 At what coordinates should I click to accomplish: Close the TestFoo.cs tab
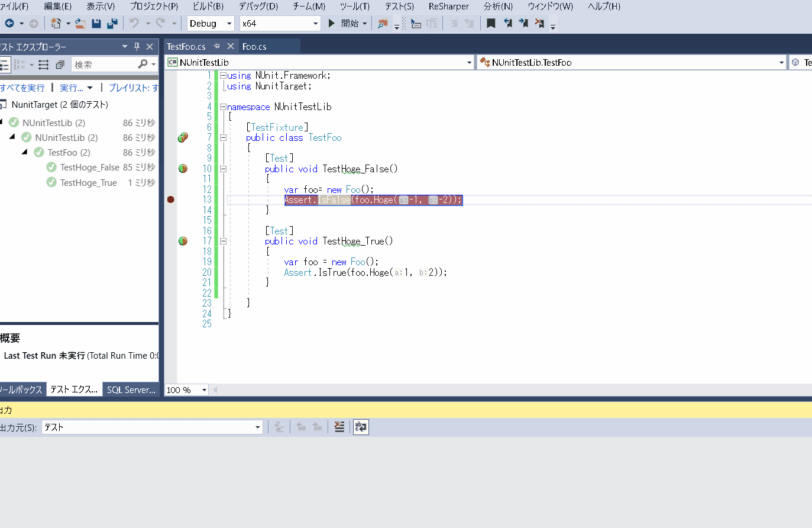[x=231, y=46]
